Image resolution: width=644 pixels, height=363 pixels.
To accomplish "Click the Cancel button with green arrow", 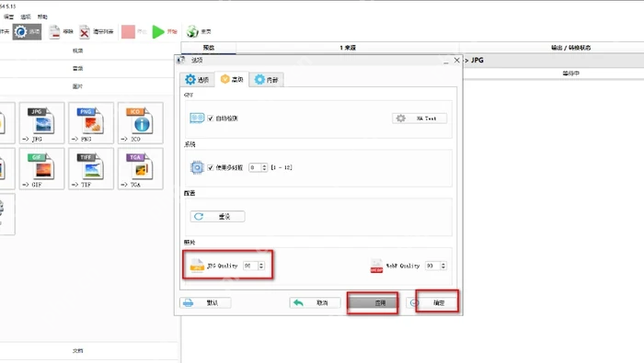I will tap(315, 302).
